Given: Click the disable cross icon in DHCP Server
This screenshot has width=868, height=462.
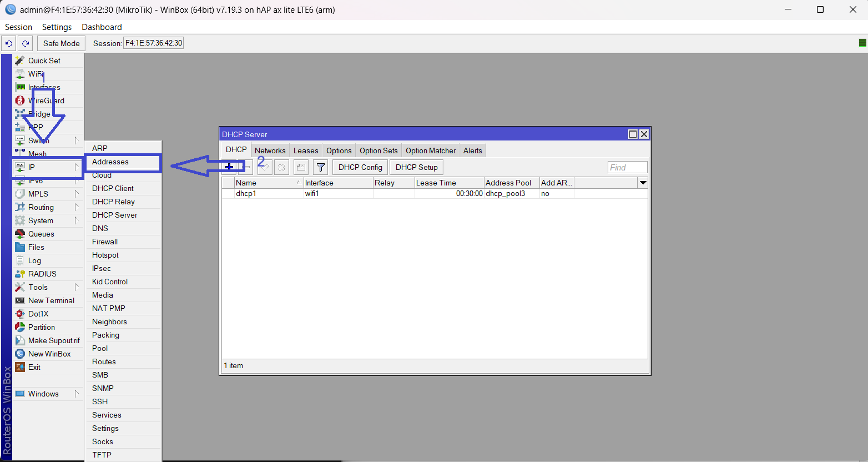Looking at the screenshot, I should tap(281, 167).
